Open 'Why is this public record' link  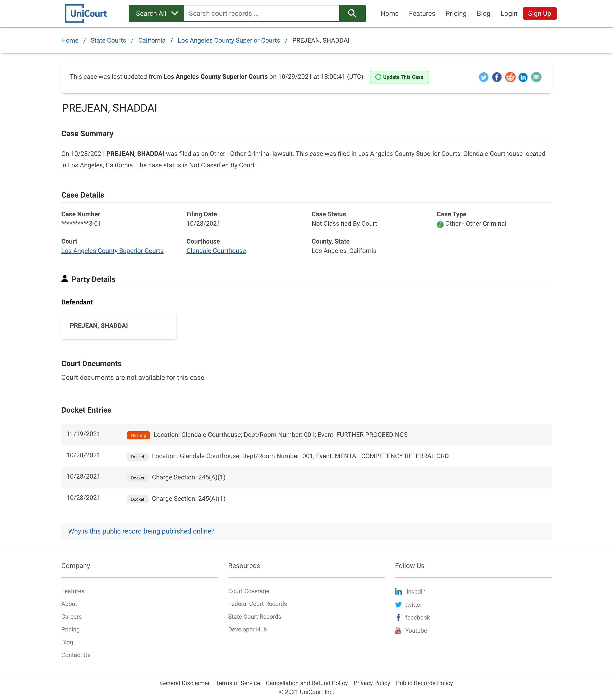click(141, 531)
